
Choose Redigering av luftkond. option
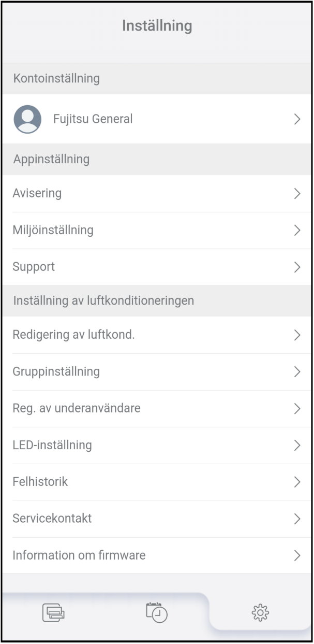pos(73,335)
